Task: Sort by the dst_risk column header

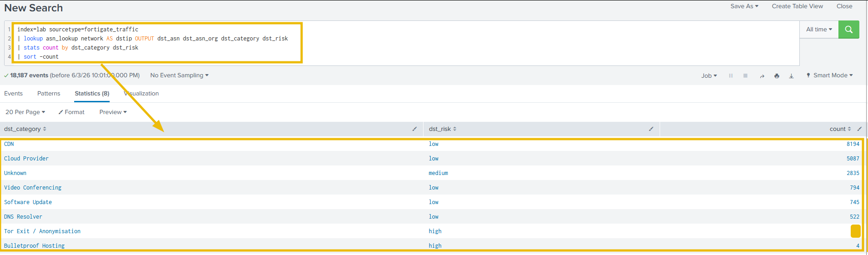Action: coord(442,129)
